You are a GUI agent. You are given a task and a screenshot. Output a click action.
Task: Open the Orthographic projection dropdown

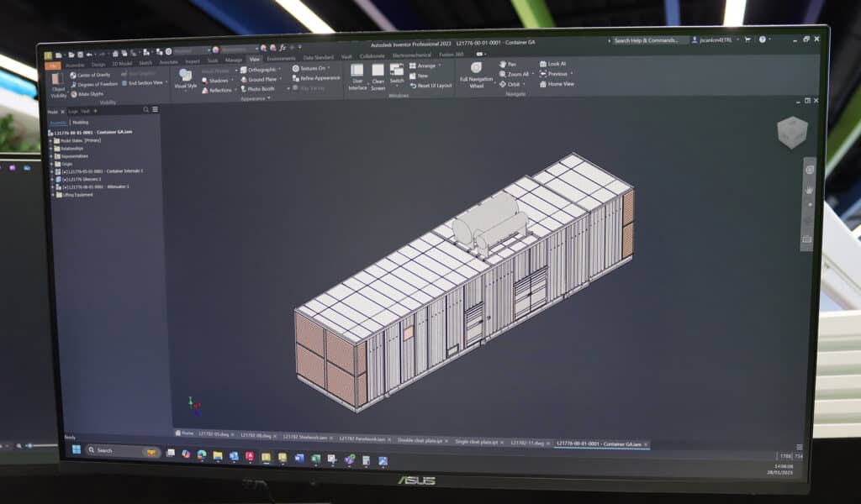(x=261, y=70)
